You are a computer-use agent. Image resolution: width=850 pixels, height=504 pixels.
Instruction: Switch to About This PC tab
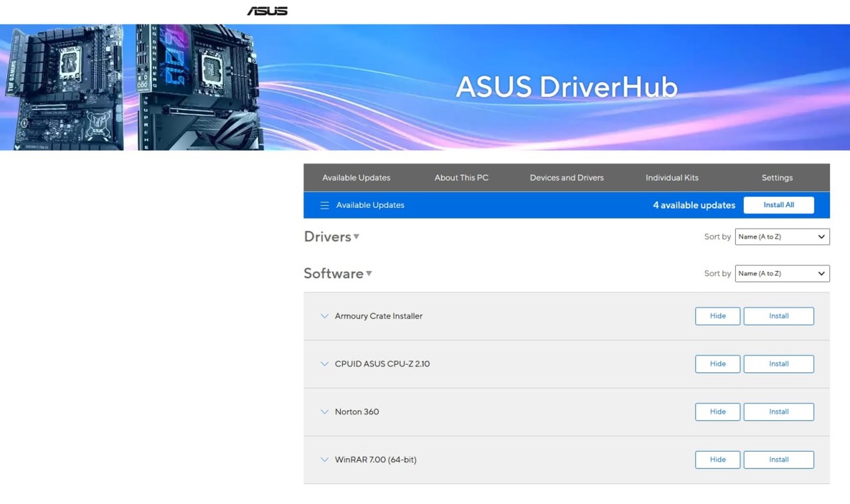(462, 178)
